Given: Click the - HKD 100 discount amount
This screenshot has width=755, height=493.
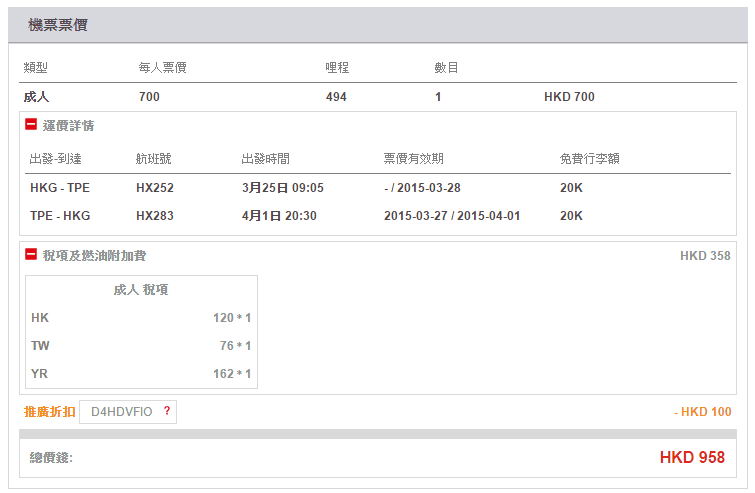Looking at the screenshot, I should [x=702, y=412].
